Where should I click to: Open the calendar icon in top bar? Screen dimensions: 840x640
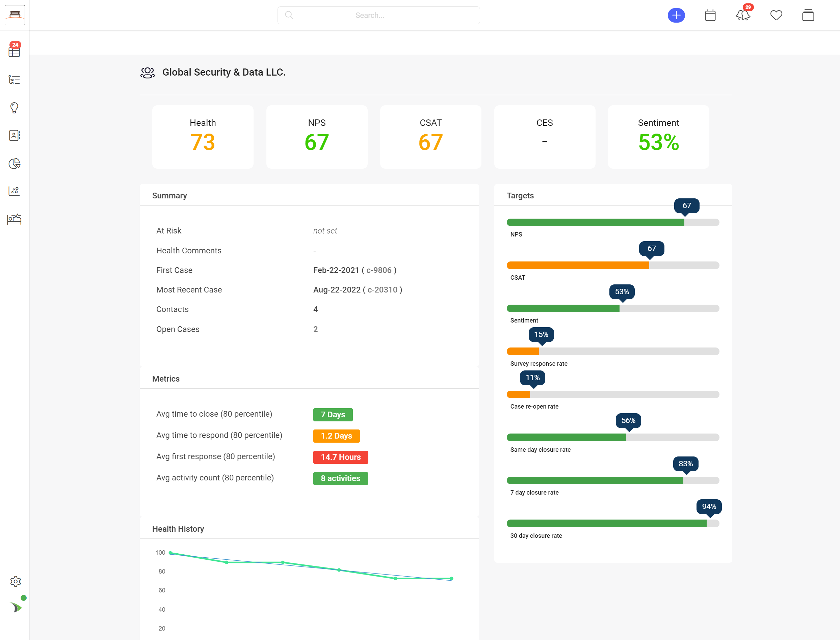(x=710, y=15)
